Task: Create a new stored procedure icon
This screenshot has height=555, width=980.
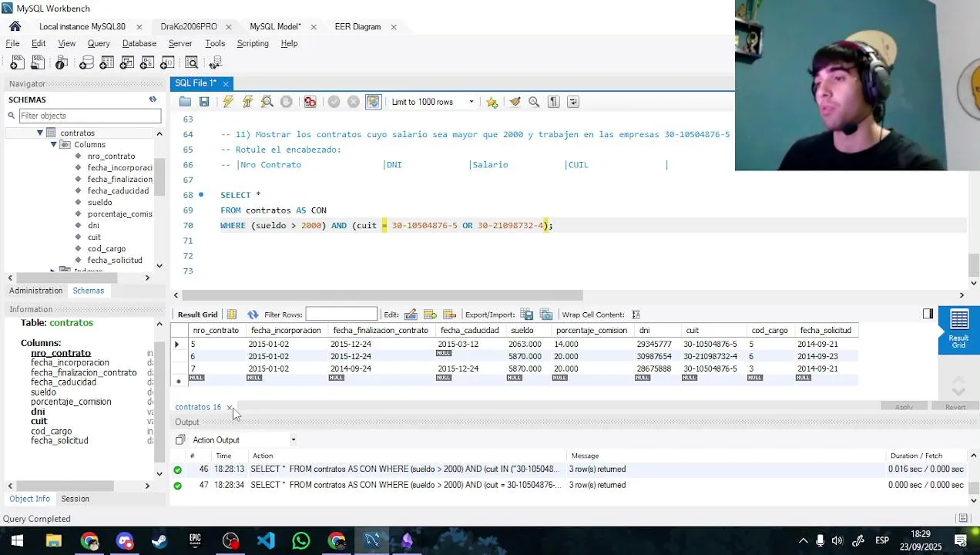Action: click(x=146, y=62)
